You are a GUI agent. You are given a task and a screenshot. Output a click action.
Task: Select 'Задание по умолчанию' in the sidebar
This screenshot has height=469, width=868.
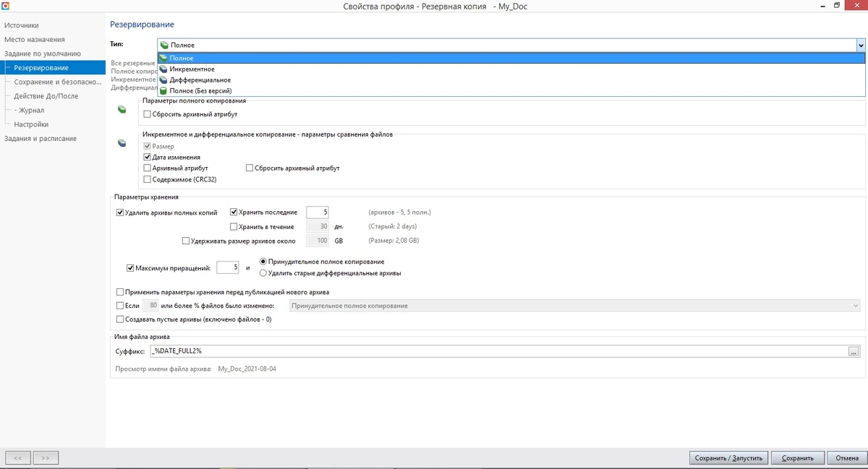pos(43,53)
